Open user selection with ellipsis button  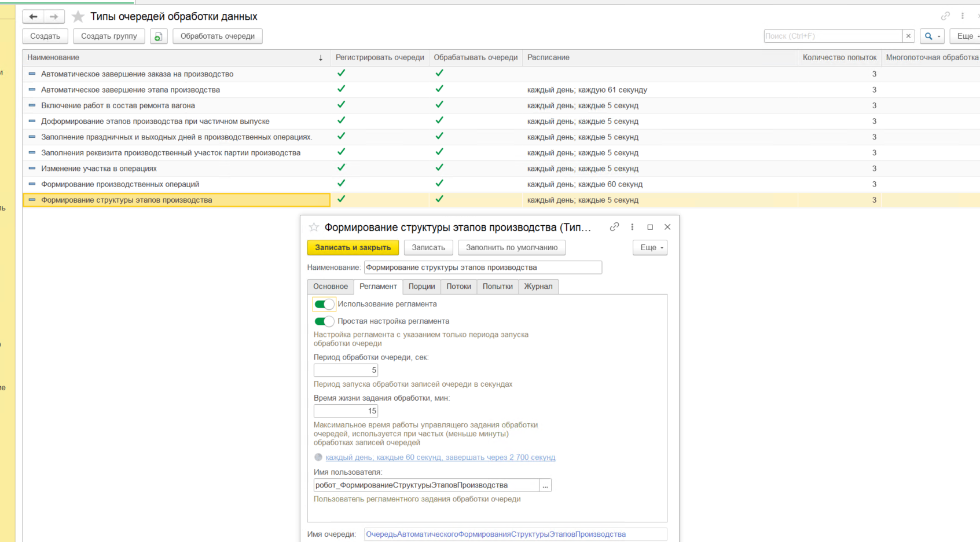[545, 485]
